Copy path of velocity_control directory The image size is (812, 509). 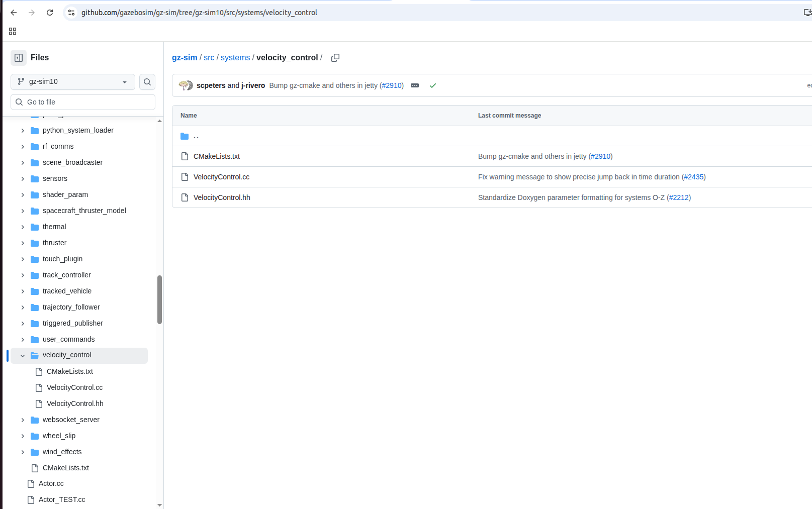click(x=335, y=57)
